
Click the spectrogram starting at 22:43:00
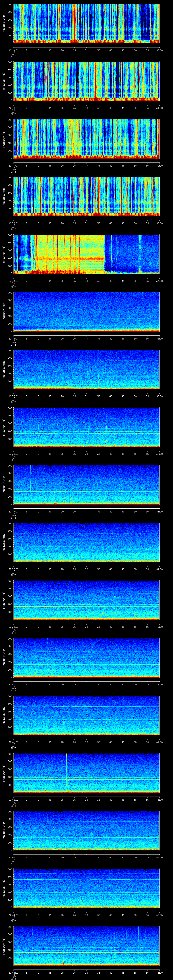86,831
